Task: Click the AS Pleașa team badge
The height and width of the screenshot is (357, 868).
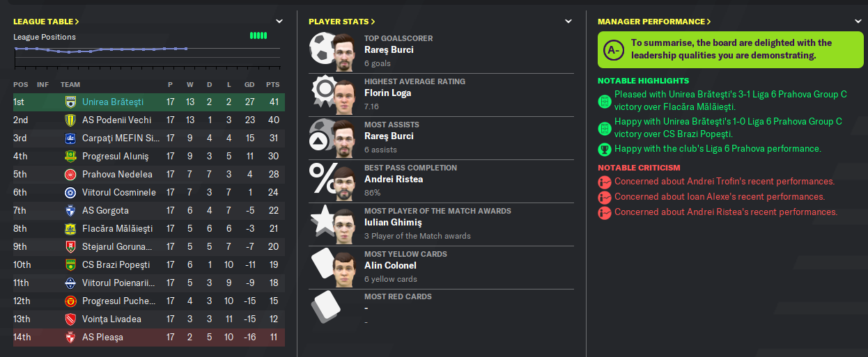Action: click(70, 338)
